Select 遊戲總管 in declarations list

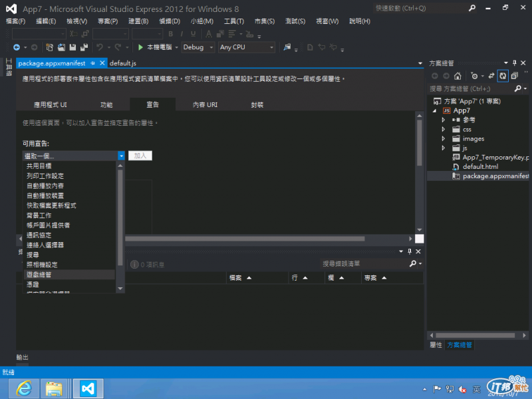pyautogui.click(x=70, y=275)
